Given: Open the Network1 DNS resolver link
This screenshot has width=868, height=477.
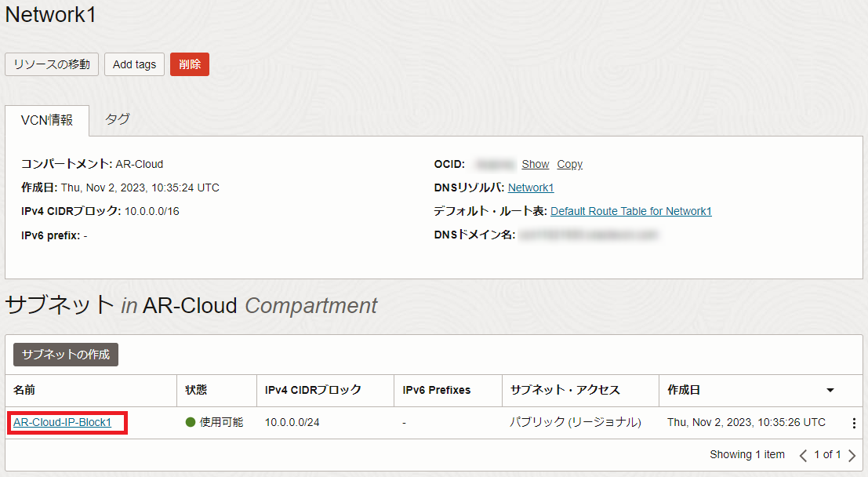Looking at the screenshot, I should 531,188.
